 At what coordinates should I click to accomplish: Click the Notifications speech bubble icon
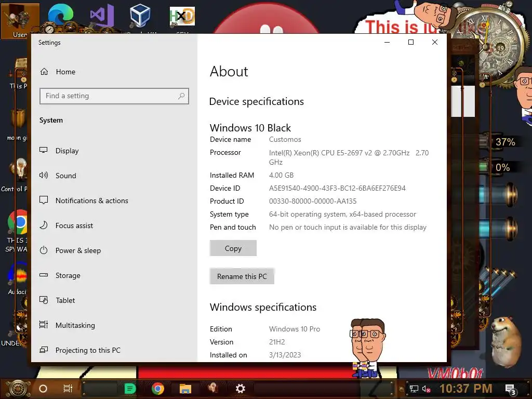click(x=44, y=200)
